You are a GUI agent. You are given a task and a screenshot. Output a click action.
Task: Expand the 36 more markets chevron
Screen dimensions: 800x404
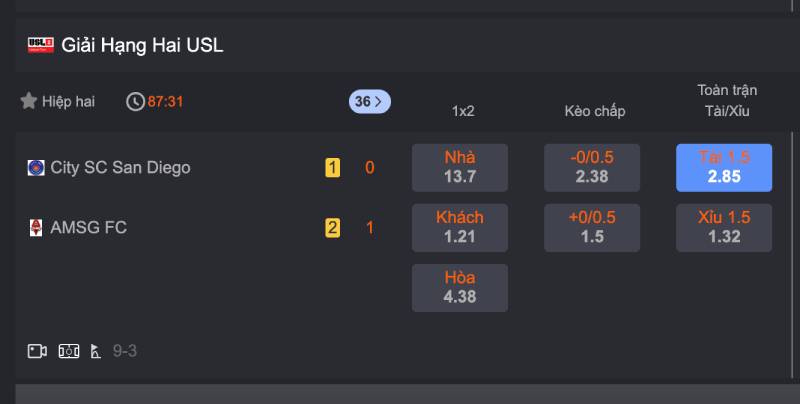click(x=370, y=101)
